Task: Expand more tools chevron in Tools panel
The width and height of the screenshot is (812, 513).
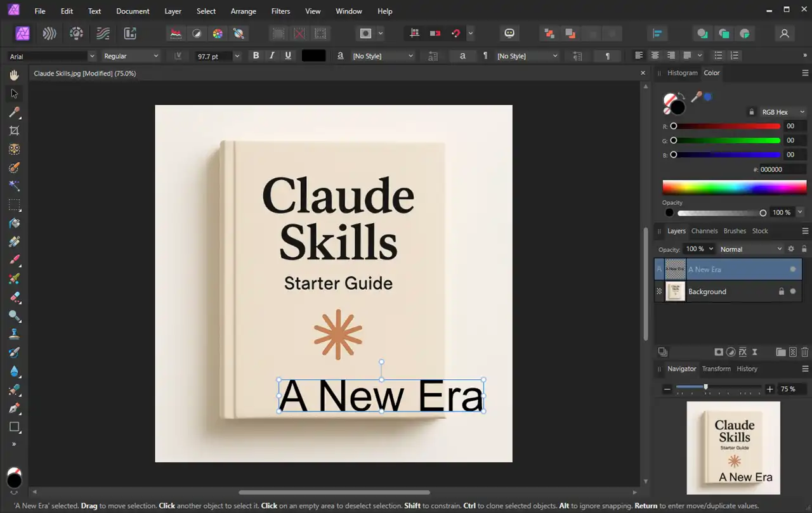Action: pyautogui.click(x=14, y=444)
